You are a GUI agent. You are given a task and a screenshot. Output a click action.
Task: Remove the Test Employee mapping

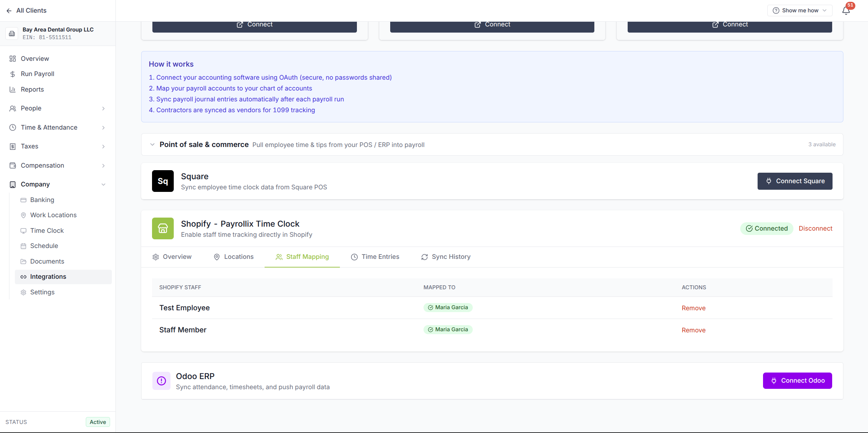(x=694, y=308)
